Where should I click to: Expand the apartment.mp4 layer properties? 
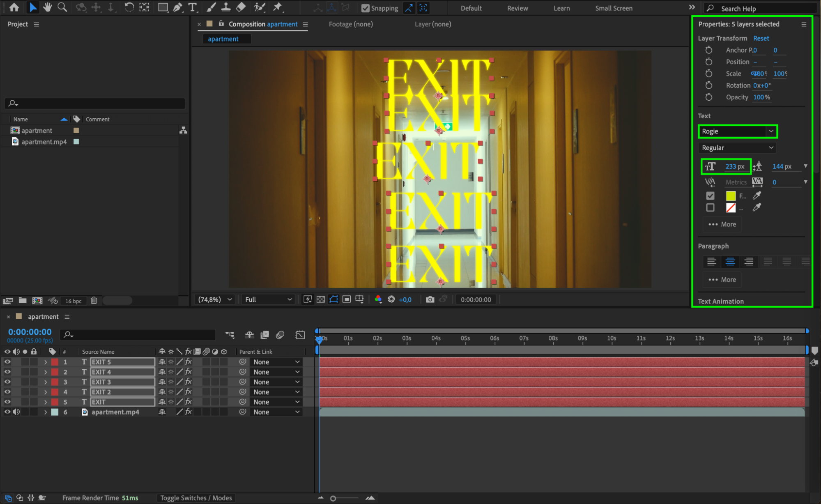[x=46, y=412]
